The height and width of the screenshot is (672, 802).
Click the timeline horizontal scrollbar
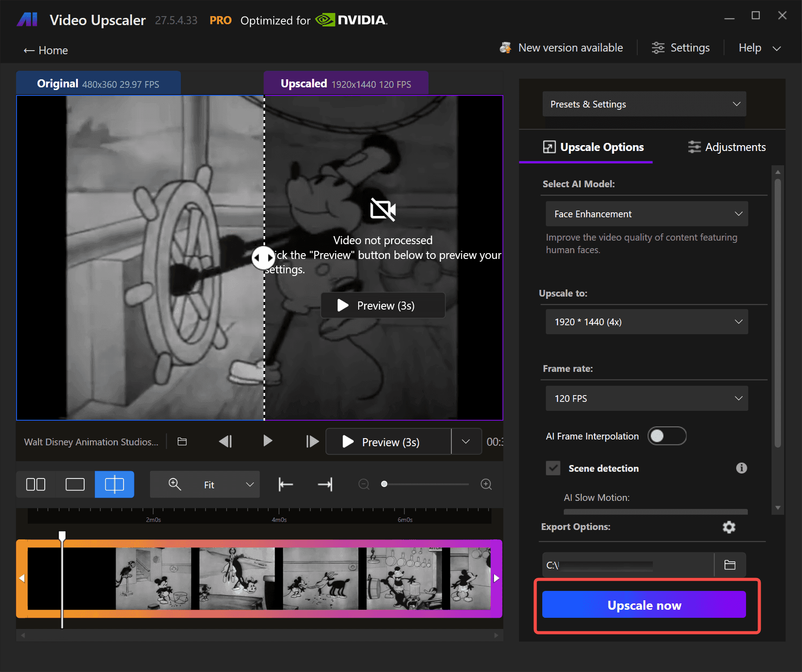pyautogui.click(x=259, y=635)
